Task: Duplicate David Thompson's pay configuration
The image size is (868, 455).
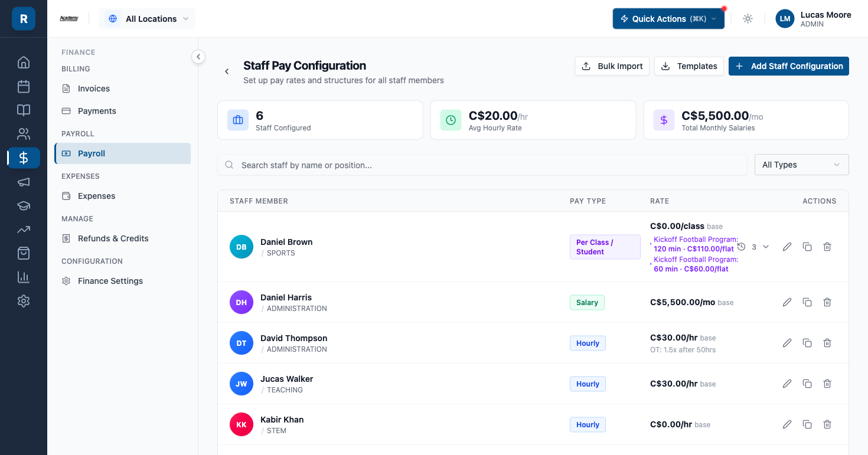Action: click(x=807, y=343)
